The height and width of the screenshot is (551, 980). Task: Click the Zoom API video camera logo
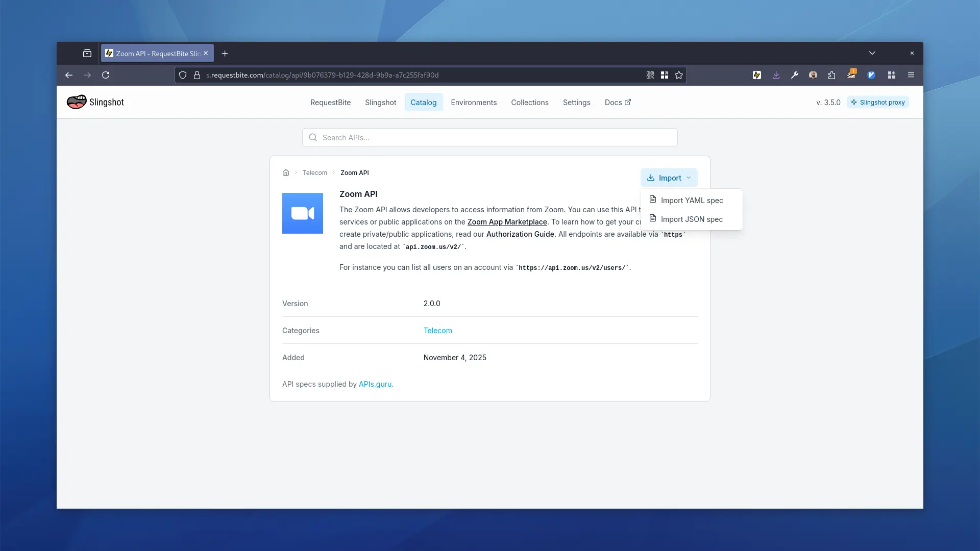[x=303, y=213]
